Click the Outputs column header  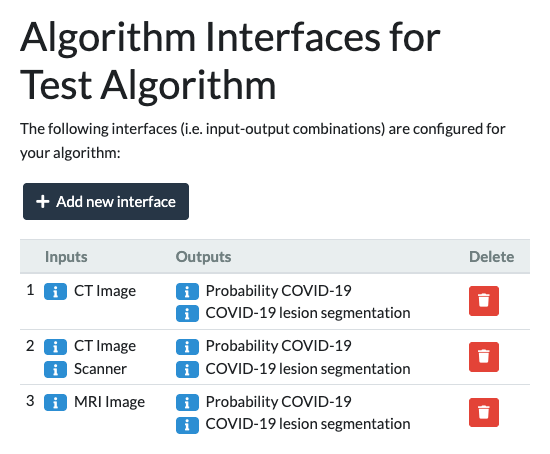tap(203, 257)
